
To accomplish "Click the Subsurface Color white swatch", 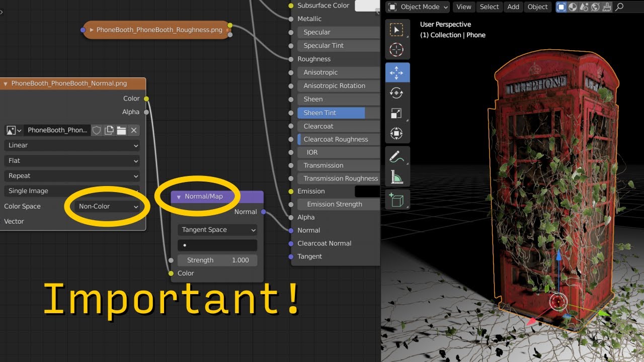I will pyautogui.click(x=367, y=6).
